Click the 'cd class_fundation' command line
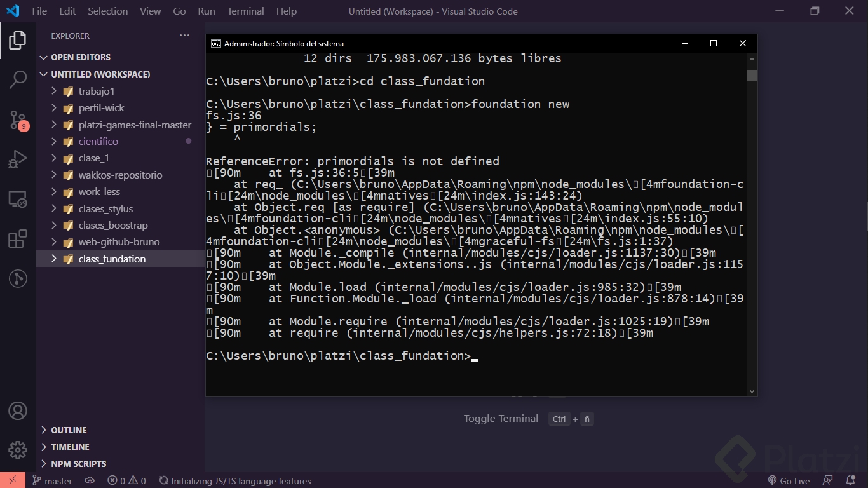 (x=346, y=81)
